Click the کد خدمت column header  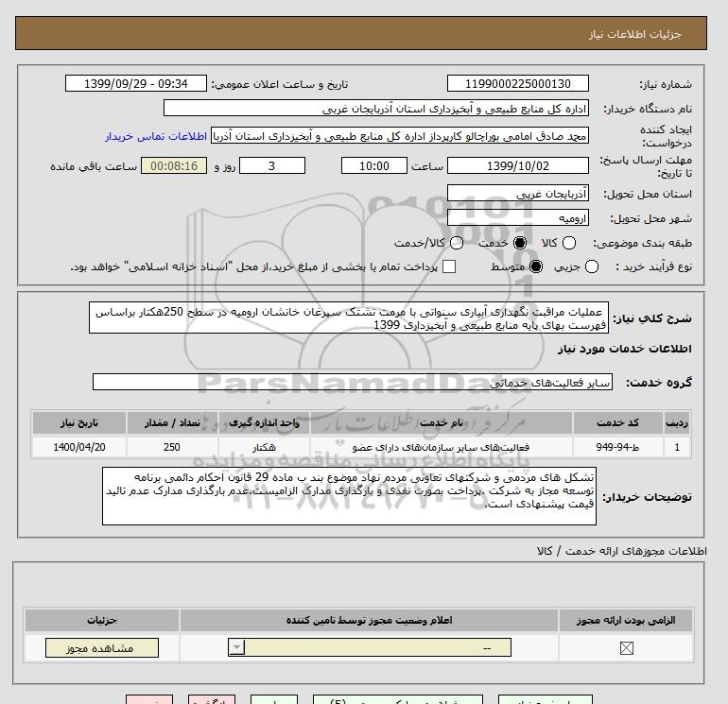click(617, 422)
